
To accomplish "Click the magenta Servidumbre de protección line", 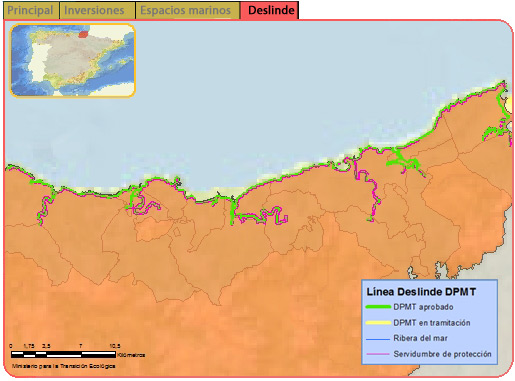I will pyautogui.click(x=378, y=354).
